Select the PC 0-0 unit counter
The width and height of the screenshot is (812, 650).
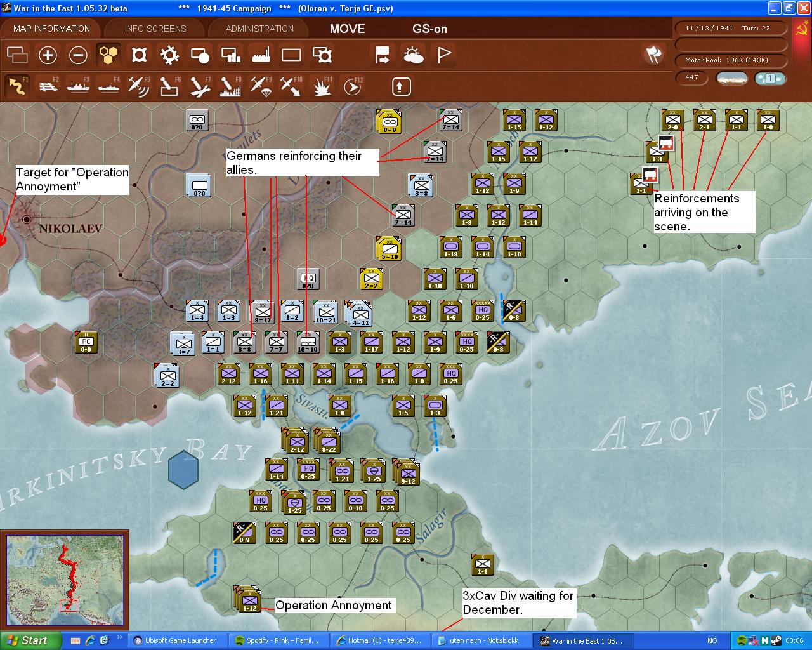point(86,343)
